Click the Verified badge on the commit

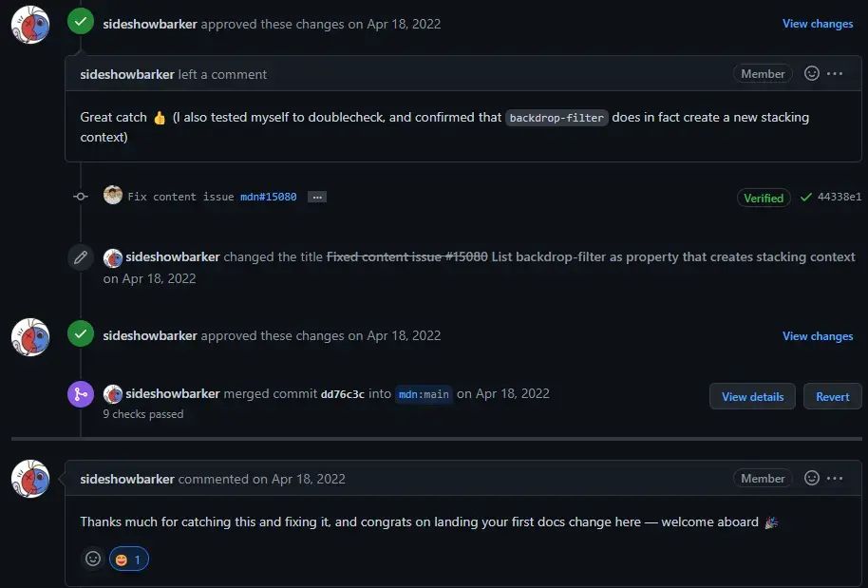point(764,198)
